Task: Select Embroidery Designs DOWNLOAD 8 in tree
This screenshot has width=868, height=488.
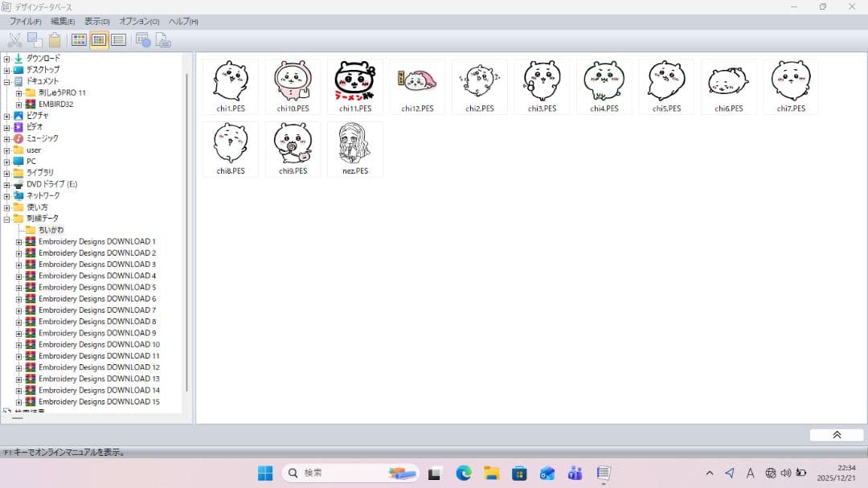Action: tap(96, 322)
